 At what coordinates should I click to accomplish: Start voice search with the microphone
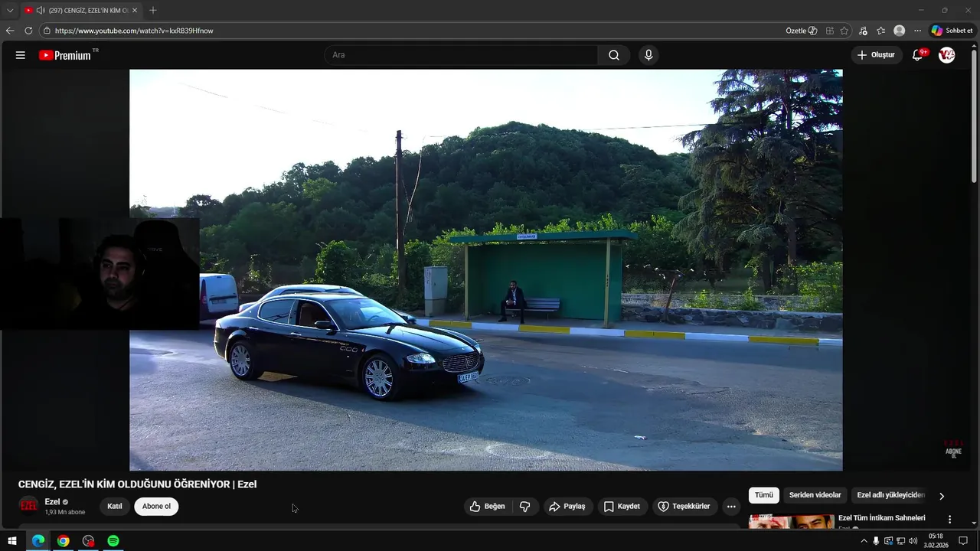(648, 55)
